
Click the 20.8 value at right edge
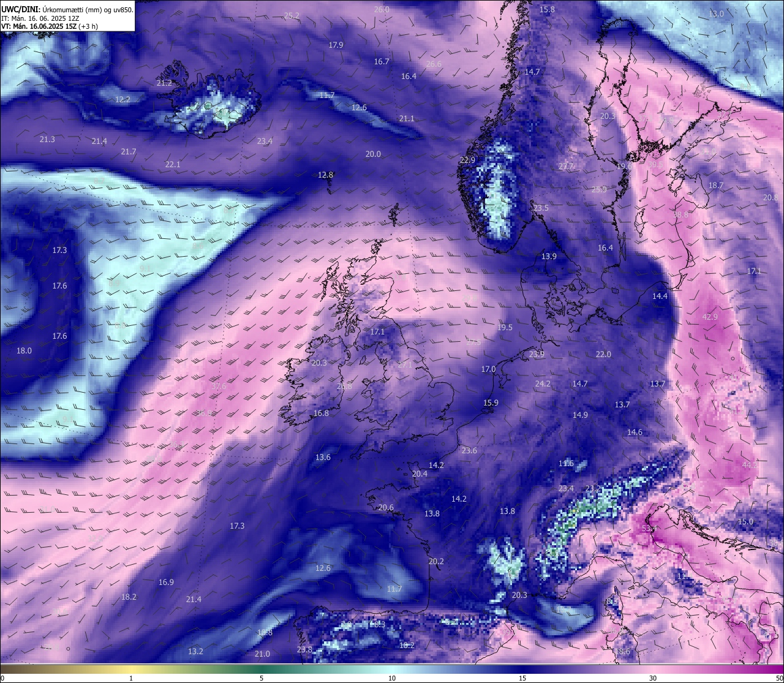(x=771, y=197)
